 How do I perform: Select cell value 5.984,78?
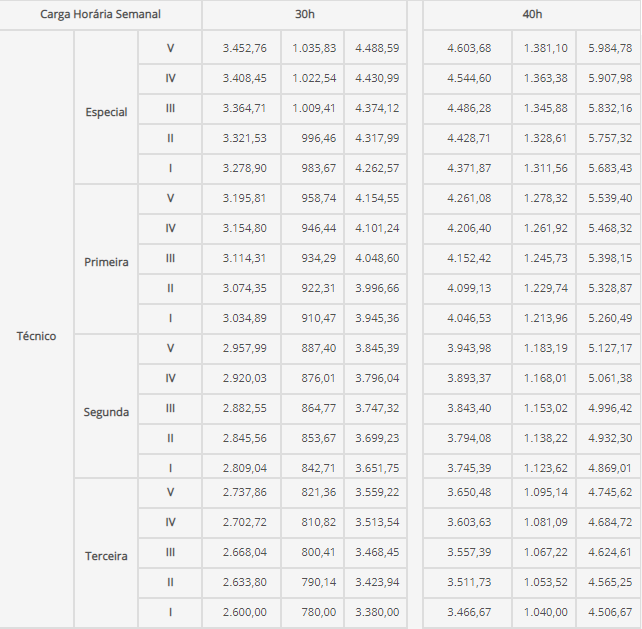tap(610, 48)
